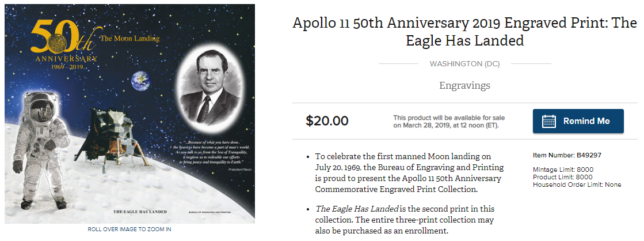Click THE EAGLE HAS LANDED caption on print
The width and height of the screenshot is (644, 241).
pyautogui.click(x=140, y=212)
